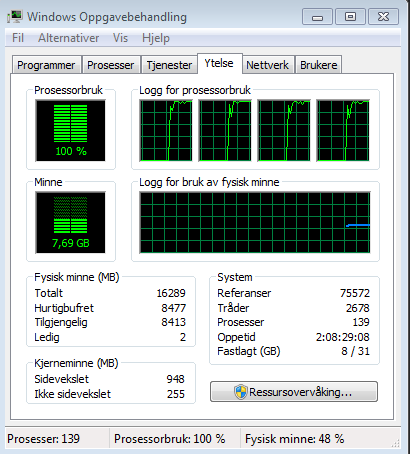
Task: Open Ressursovervåking from the button
Action: click(x=294, y=392)
